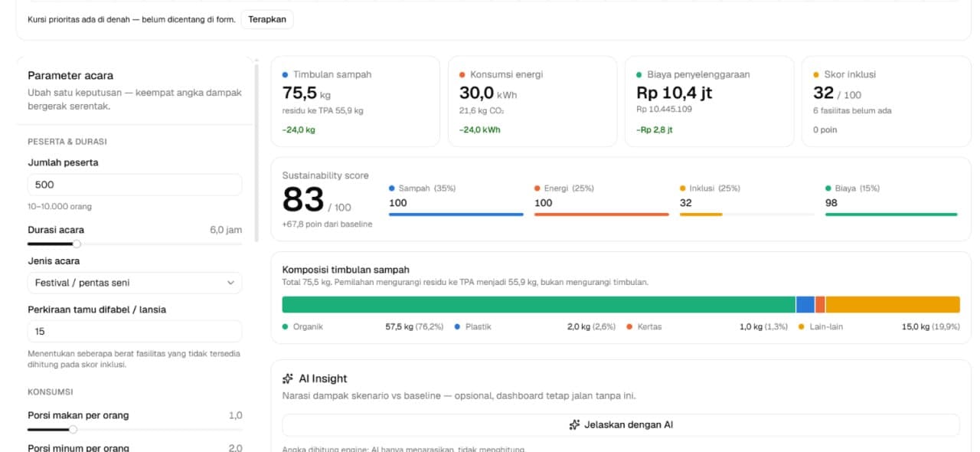Click the PESERTA & DURASI section label
This screenshot has width=980, height=452.
click(67, 141)
